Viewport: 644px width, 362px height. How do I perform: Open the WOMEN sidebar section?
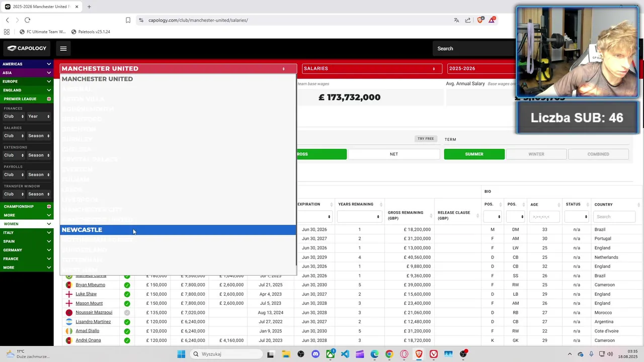click(x=27, y=224)
